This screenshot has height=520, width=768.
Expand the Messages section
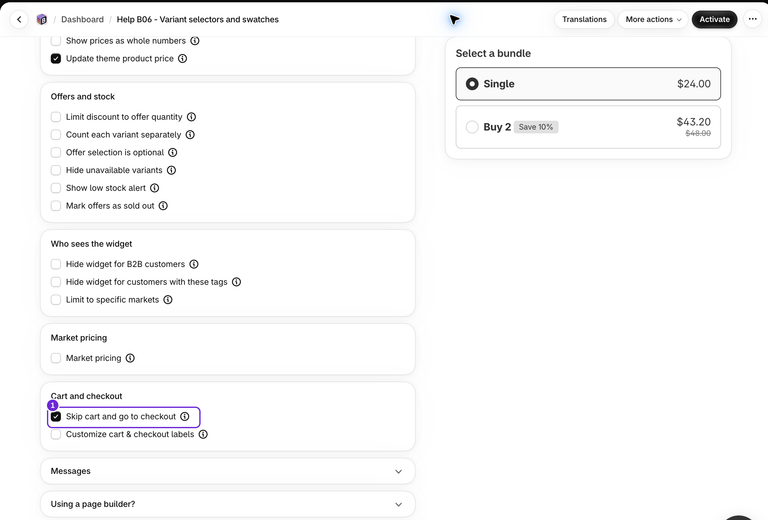click(x=228, y=471)
